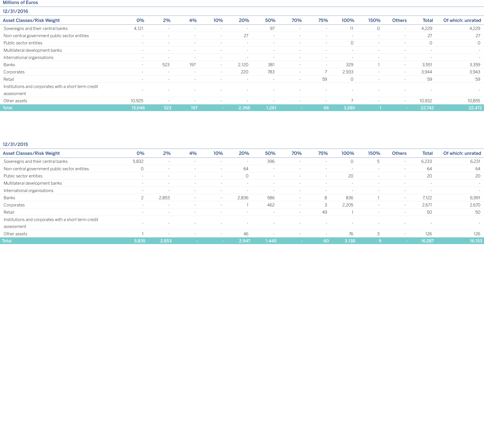Click Other assets value 10,925

point(137,101)
